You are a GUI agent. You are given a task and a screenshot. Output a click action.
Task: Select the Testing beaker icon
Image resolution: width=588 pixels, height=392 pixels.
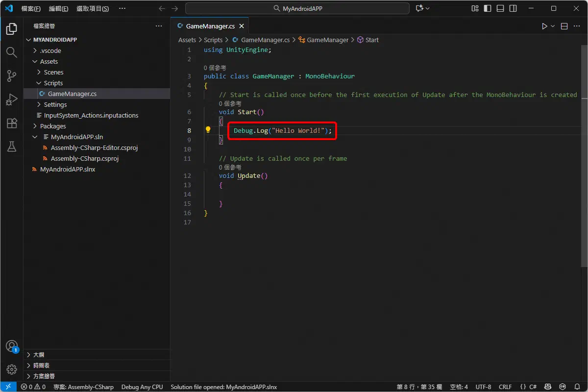click(12, 147)
